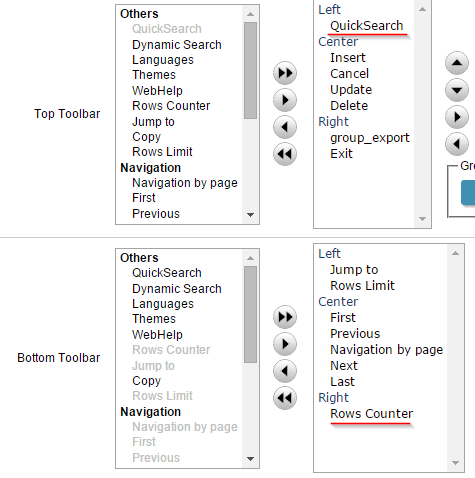Click scrollbar thumb of Bottom Toolbar available list
475x478 pixels.
coord(250,314)
